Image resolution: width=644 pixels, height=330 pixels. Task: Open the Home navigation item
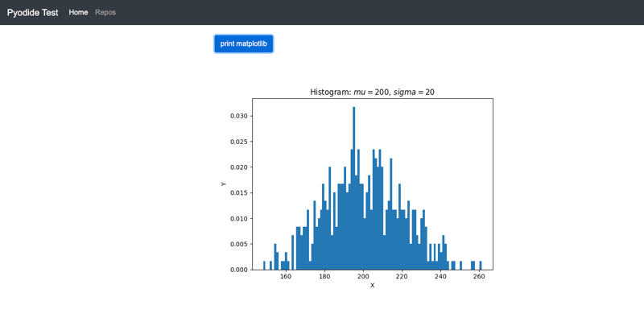point(78,13)
